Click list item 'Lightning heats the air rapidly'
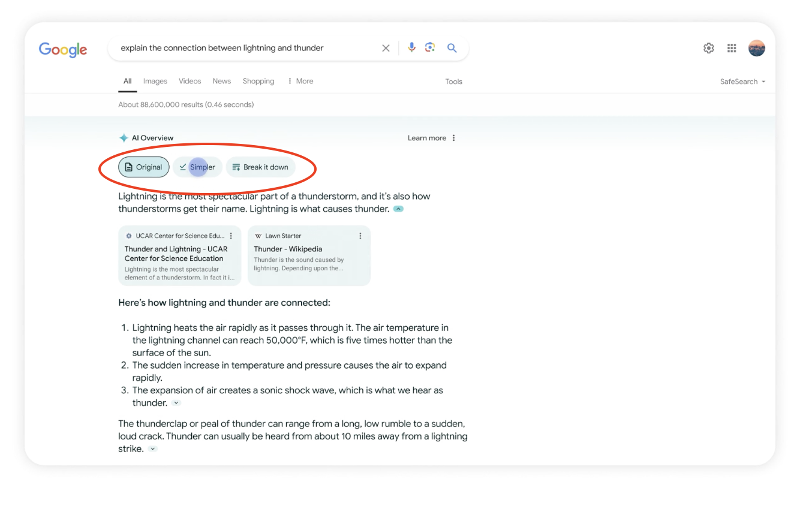The height and width of the screenshot is (530, 812). click(x=291, y=340)
